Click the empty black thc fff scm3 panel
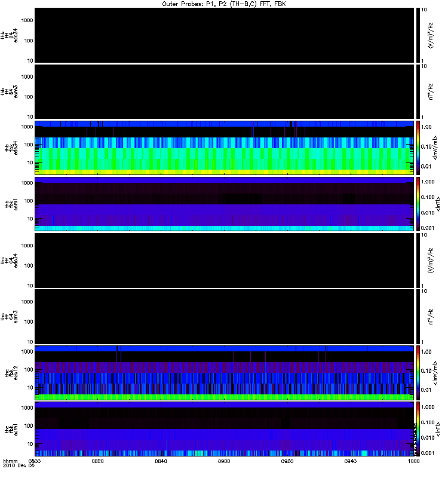 click(x=225, y=317)
